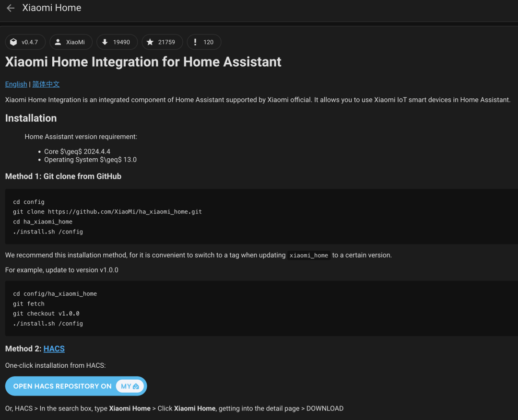The width and height of the screenshot is (518, 420).
Task: Click the 'Home Assistant version requirement:' line
Action: point(81,137)
